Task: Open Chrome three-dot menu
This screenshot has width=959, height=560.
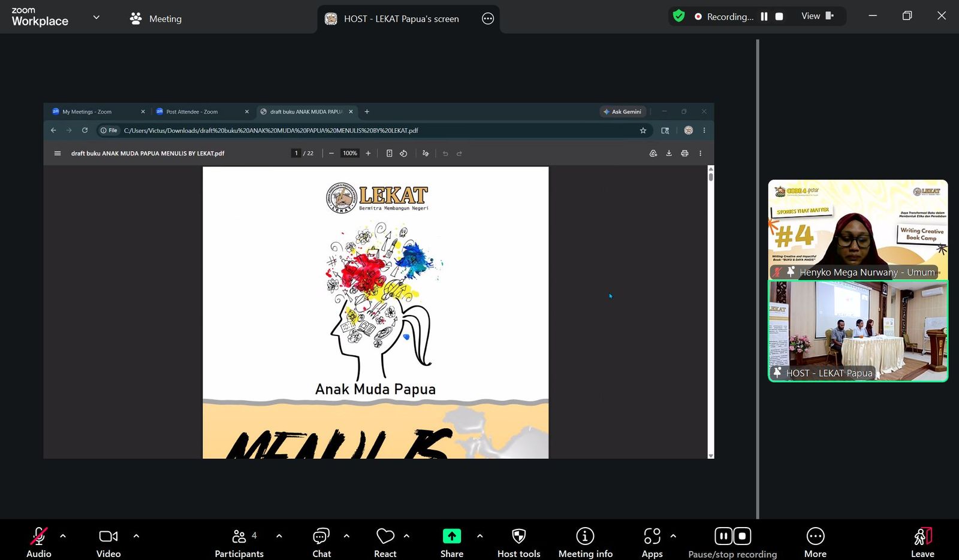Action: 704,130
